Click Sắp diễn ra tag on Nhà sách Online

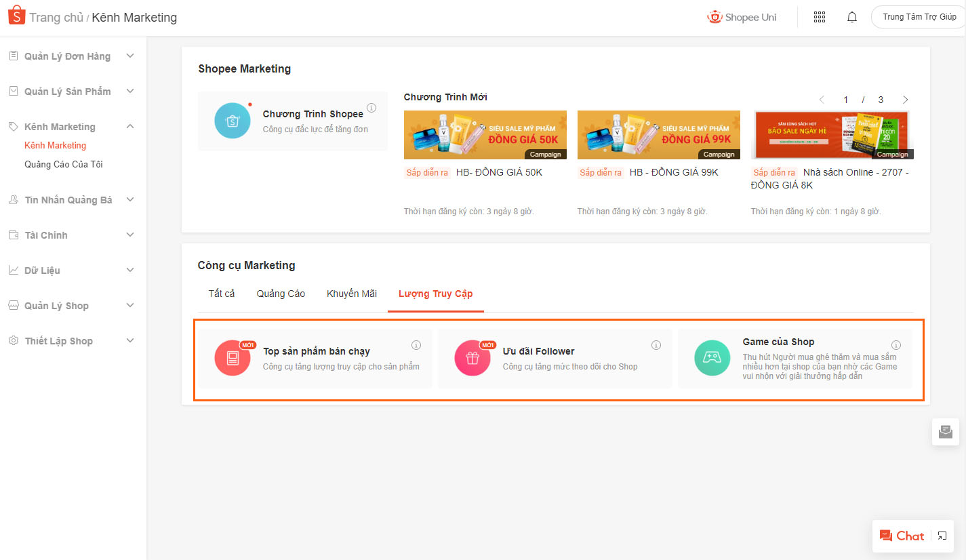tap(774, 173)
